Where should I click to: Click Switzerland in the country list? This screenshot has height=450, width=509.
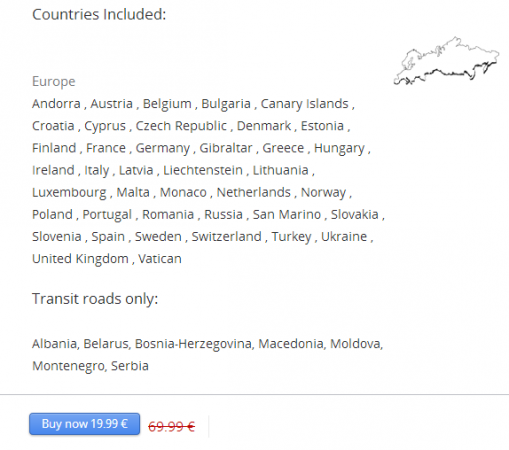226,236
